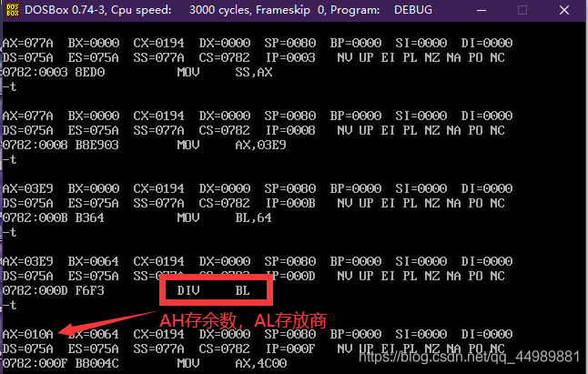Minimize the DOSBox window
588x374 pixels.
click(x=482, y=10)
